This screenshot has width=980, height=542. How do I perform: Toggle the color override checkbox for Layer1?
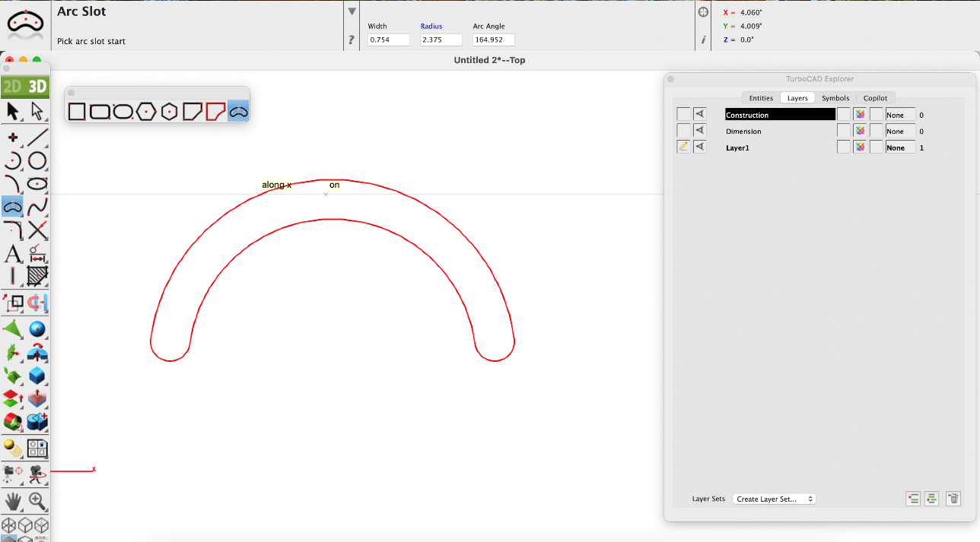pos(843,147)
